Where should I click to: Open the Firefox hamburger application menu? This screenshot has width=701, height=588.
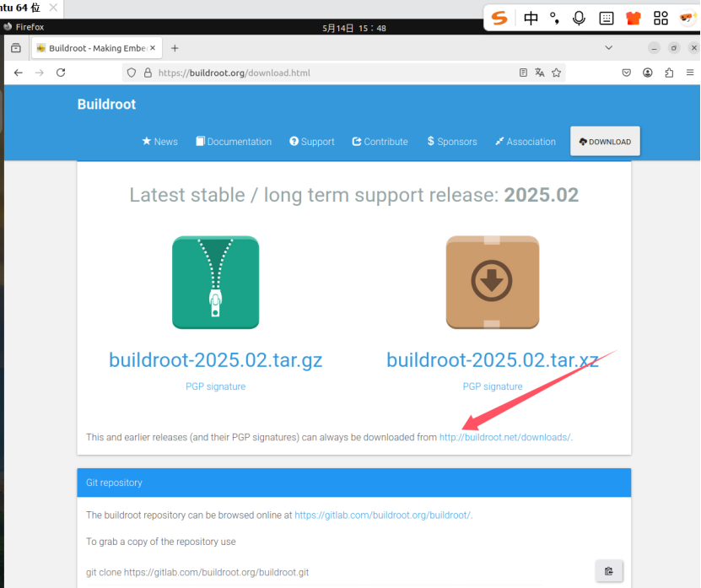click(690, 73)
